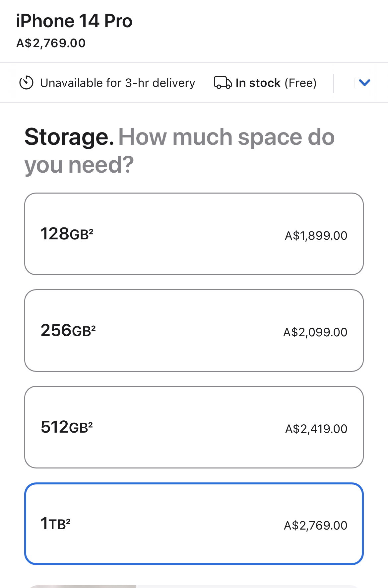Screen dimensions: 388x588
Task: Pick the 512GB storage option
Action: click(194, 427)
